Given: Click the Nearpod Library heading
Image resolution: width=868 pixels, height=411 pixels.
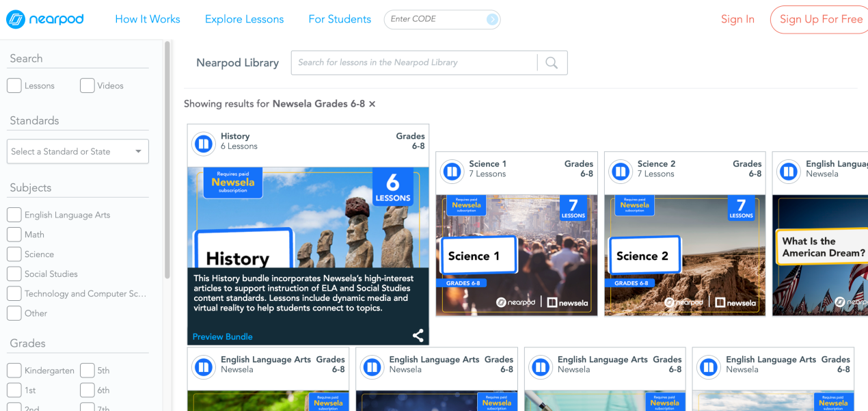Looking at the screenshot, I should click(x=238, y=63).
